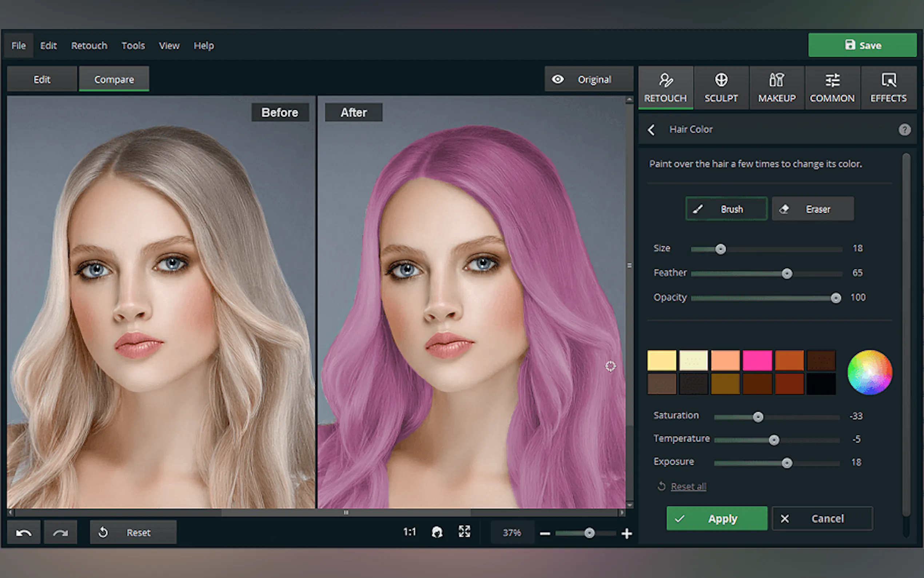Image resolution: width=924 pixels, height=578 pixels.
Task: Click the green Apply button
Action: click(x=717, y=519)
